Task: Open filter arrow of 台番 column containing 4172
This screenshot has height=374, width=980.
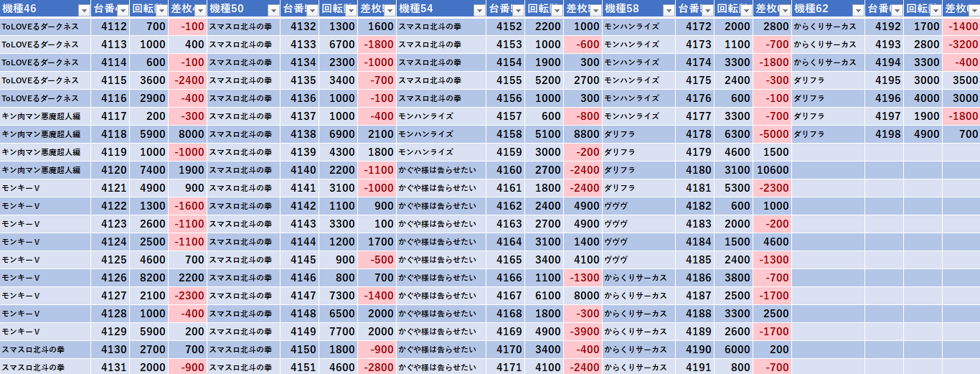Action: [707, 10]
